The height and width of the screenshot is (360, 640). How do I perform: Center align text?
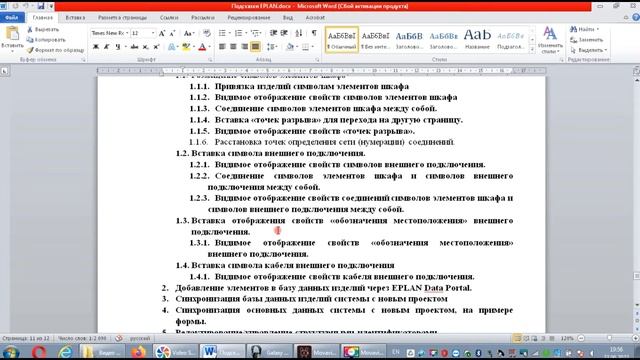tap(233, 47)
